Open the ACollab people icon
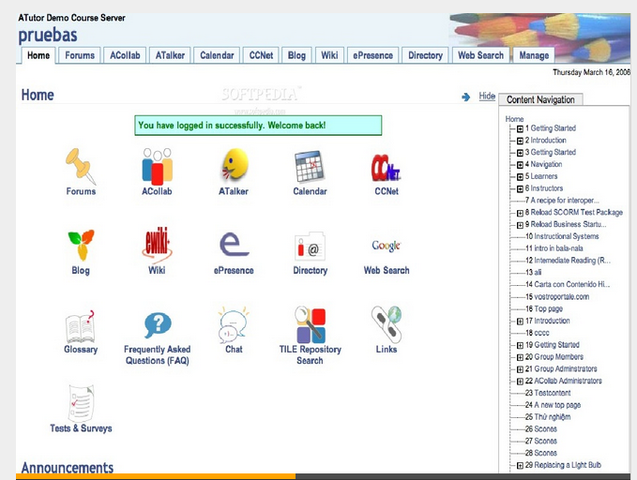Image resolution: width=637 pixels, height=480 pixels. pos(157,166)
